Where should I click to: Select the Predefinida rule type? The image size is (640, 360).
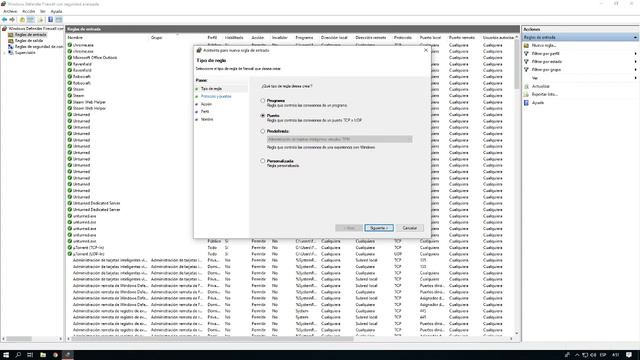point(262,131)
